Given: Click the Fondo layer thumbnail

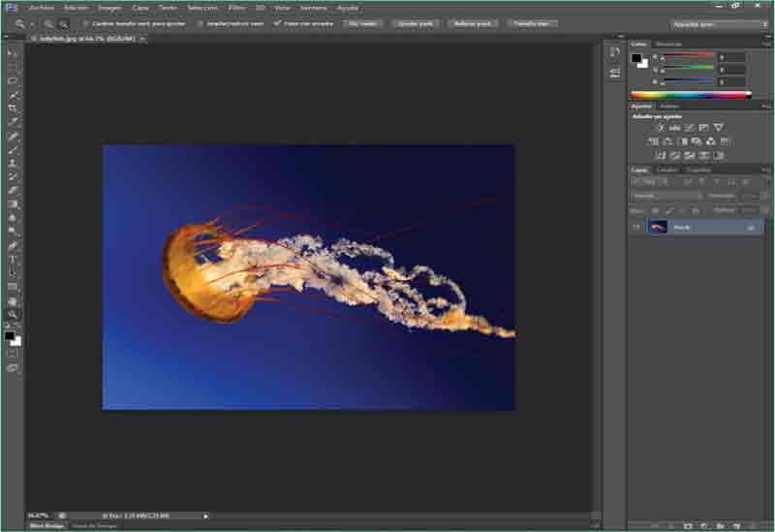Looking at the screenshot, I should click(658, 227).
